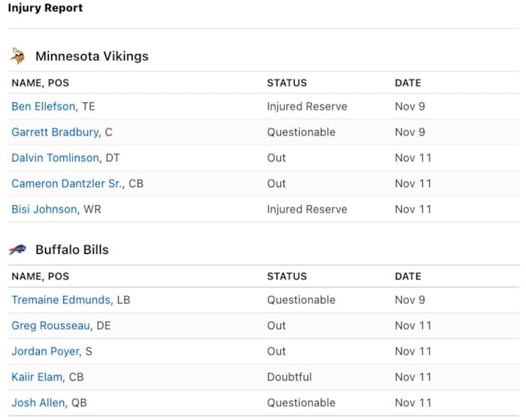Click the Minnesota Vikings team logo

coord(17,56)
